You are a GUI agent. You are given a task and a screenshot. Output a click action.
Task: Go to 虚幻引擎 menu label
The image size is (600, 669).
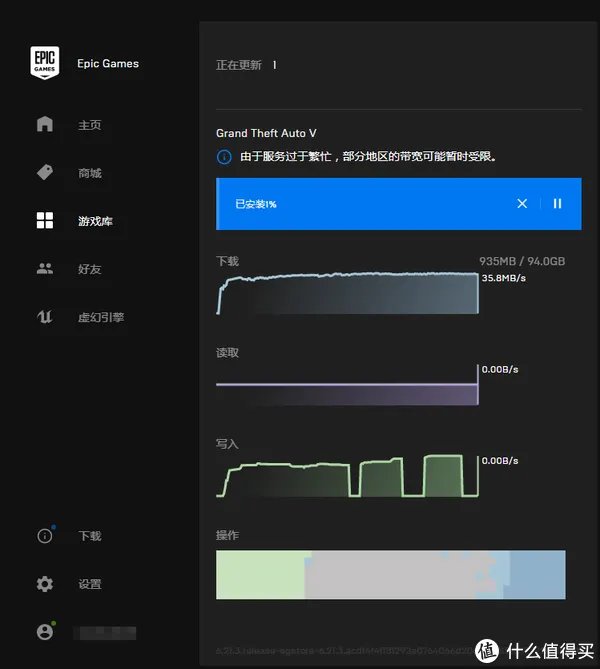tap(101, 317)
